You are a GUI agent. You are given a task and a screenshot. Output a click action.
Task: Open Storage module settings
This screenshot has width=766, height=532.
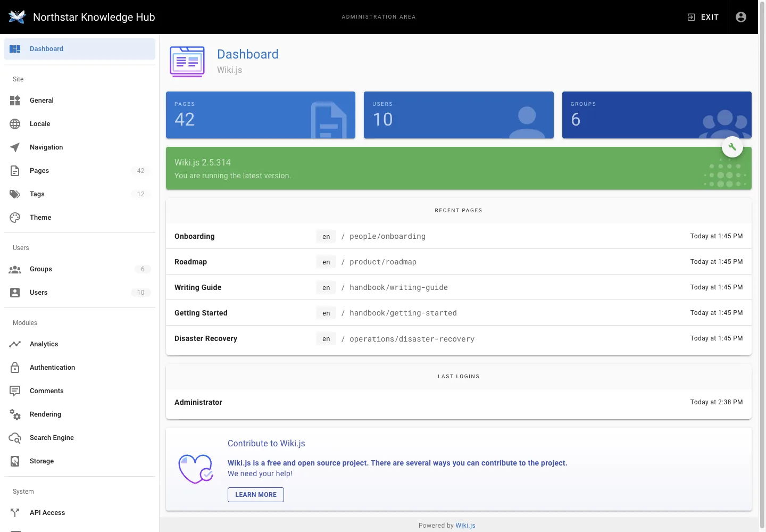[80, 461]
